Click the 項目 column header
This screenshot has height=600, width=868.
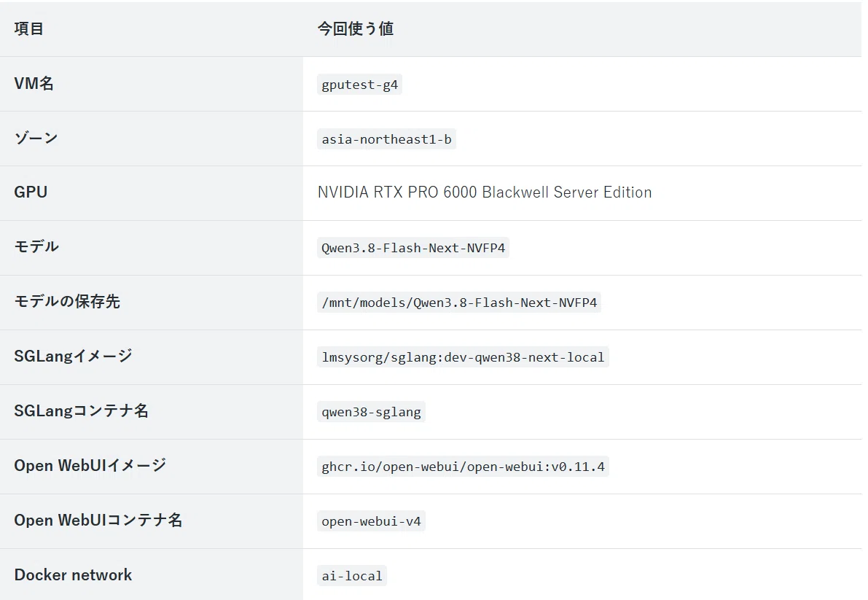pos(28,28)
